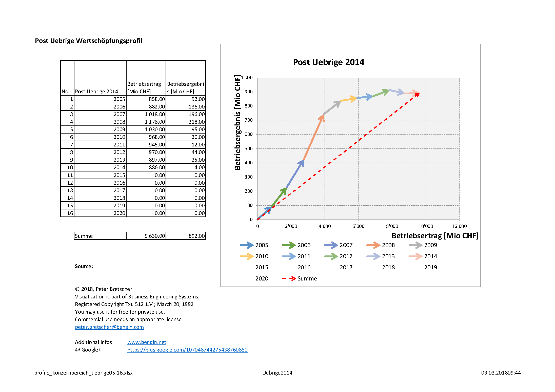Click the table cell value 858.00
555x392 pixels.
tap(146, 99)
